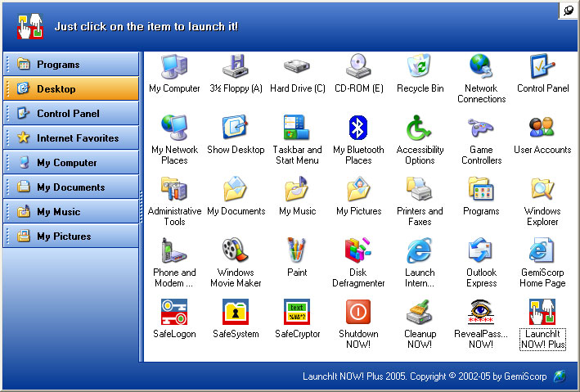Open the My Pictures folder icon in grid
580x392 pixels.
point(358,189)
